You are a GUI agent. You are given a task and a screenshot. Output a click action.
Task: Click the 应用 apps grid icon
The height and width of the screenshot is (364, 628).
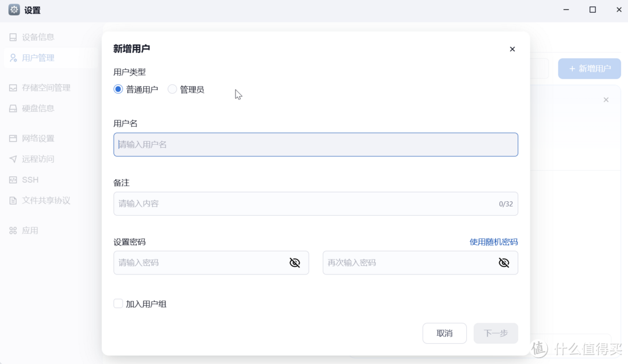(13, 231)
